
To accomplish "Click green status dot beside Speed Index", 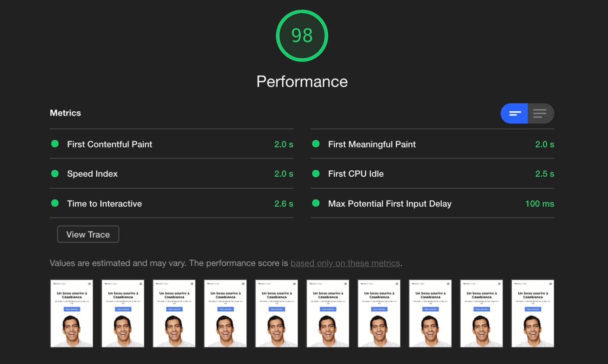I will (55, 173).
